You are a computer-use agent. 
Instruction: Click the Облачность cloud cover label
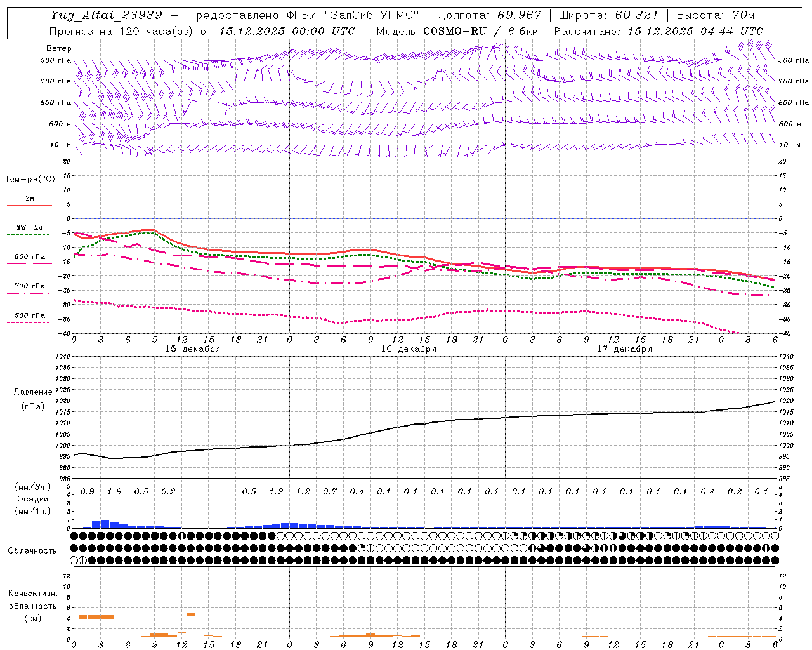tap(32, 551)
